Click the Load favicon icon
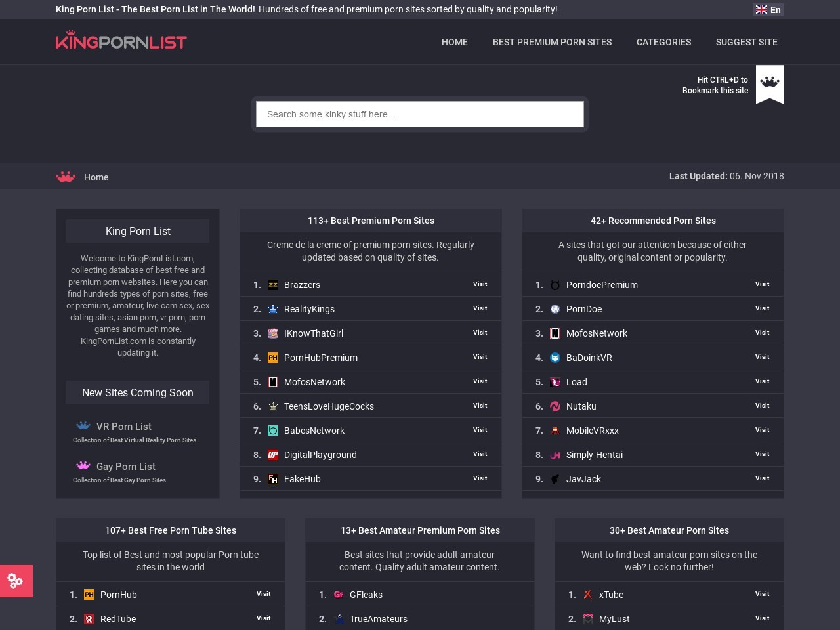This screenshot has width=840, height=630. (555, 382)
